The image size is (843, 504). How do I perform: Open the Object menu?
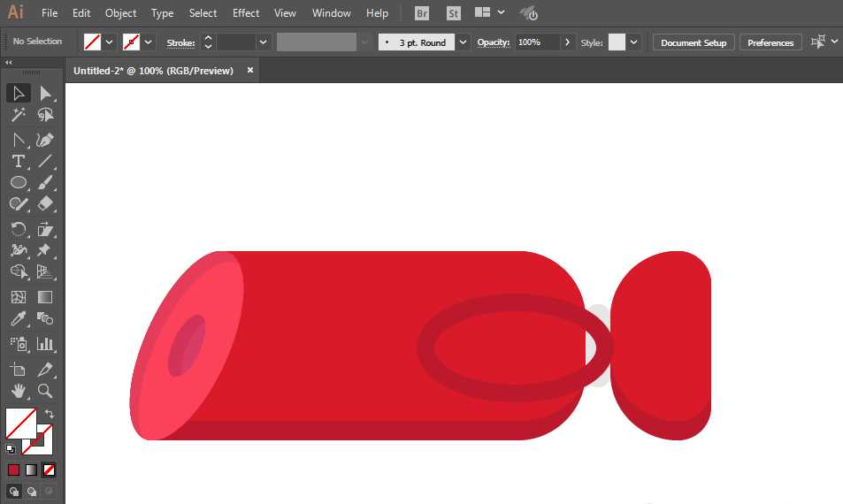[x=120, y=13]
